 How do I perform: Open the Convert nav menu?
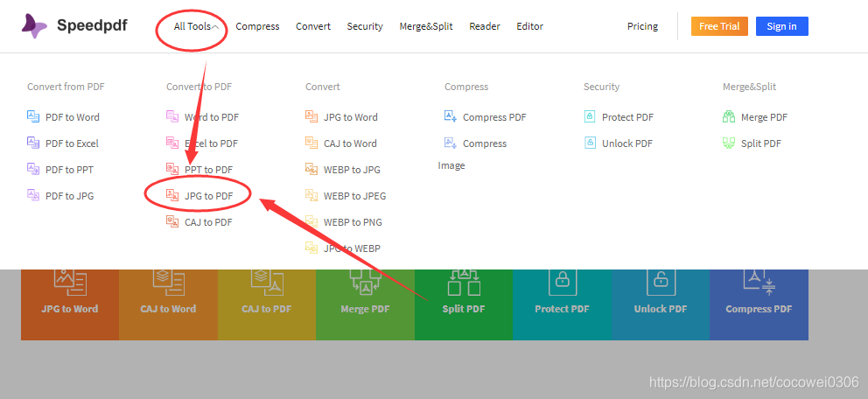pyautogui.click(x=312, y=26)
